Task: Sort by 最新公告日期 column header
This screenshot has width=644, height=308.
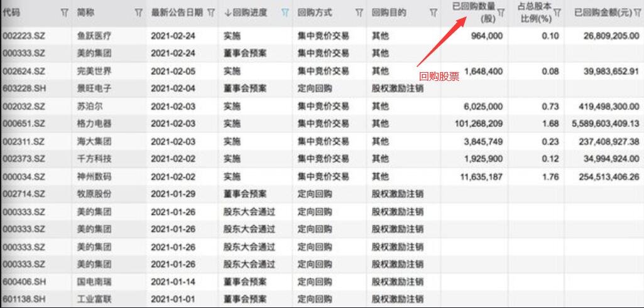Action: 177,13
